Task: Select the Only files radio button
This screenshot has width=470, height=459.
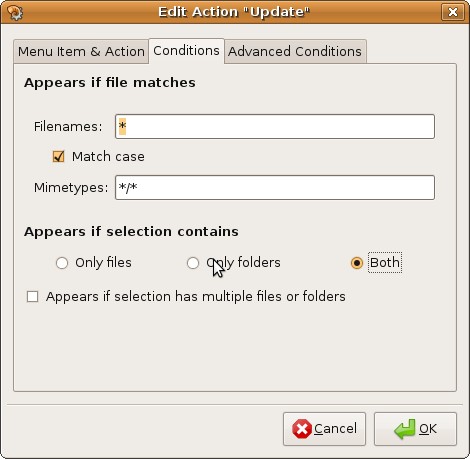Action: 62,263
